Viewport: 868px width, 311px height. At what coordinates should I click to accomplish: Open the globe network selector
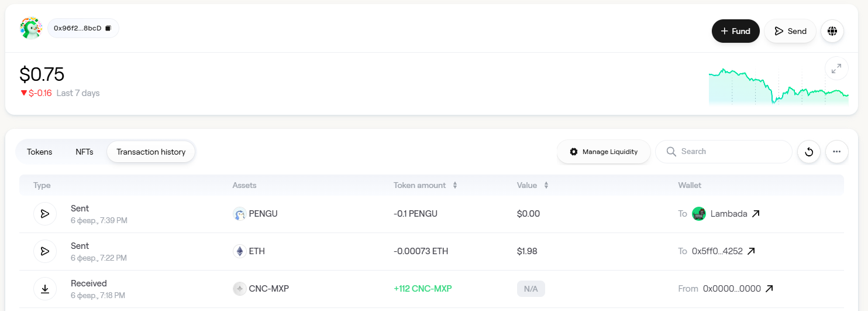pyautogui.click(x=832, y=31)
